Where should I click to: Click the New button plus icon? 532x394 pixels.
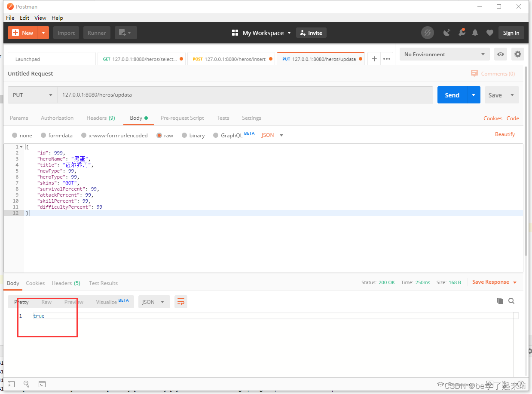[16, 33]
